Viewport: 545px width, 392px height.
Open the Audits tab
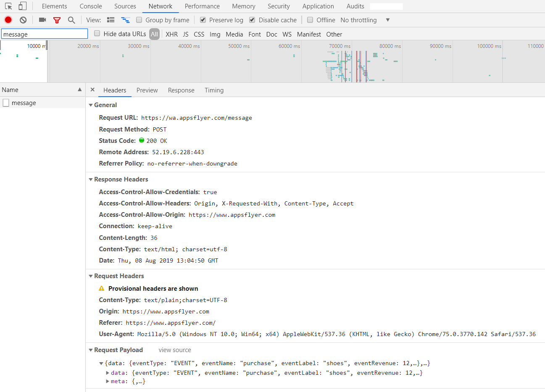click(355, 6)
